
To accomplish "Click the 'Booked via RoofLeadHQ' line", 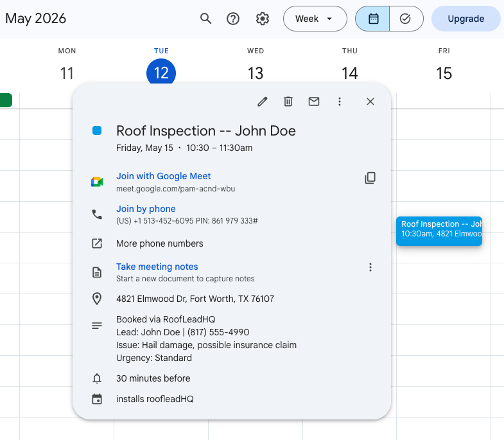I will pos(166,319).
